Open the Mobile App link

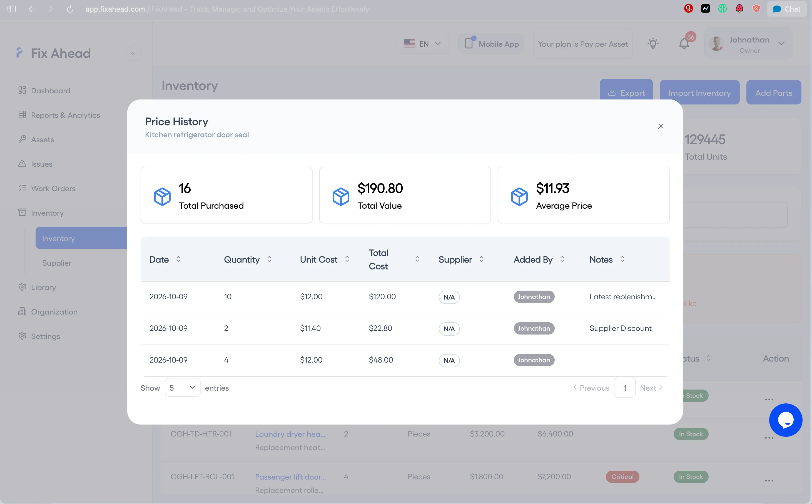coord(491,44)
